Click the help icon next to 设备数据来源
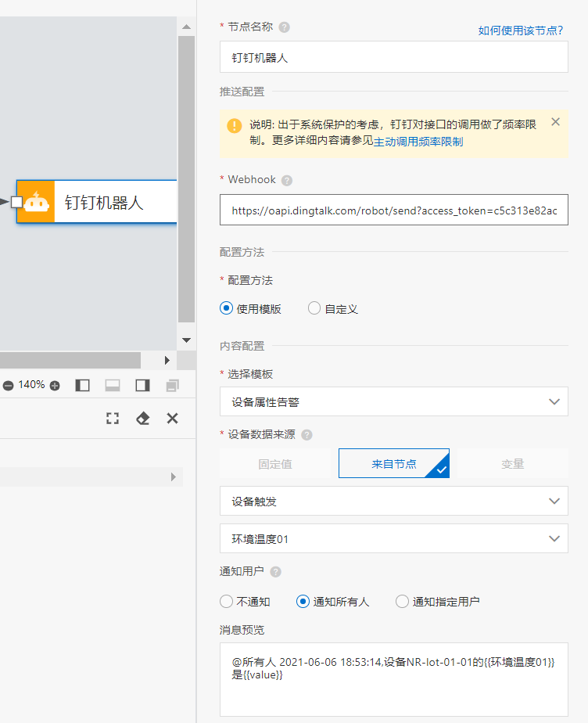Viewport: 588px width, 723px height. point(307,435)
